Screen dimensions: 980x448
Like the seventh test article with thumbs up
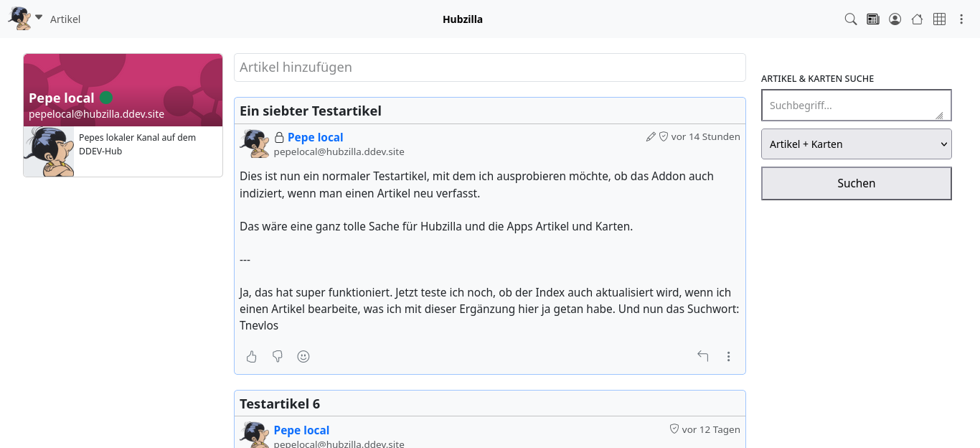pyautogui.click(x=251, y=356)
